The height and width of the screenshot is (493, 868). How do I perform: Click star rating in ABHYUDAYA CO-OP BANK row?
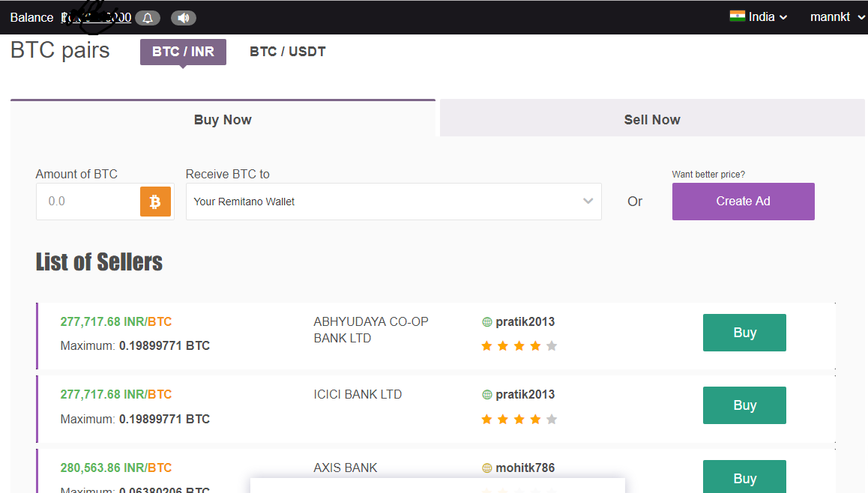point(519,346)
